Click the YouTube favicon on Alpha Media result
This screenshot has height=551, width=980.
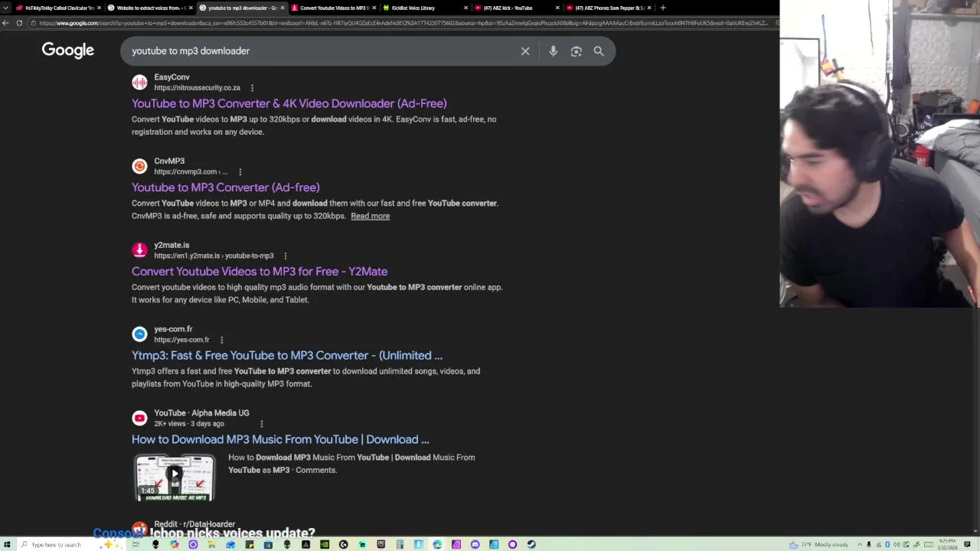click(x=139, y=418)
